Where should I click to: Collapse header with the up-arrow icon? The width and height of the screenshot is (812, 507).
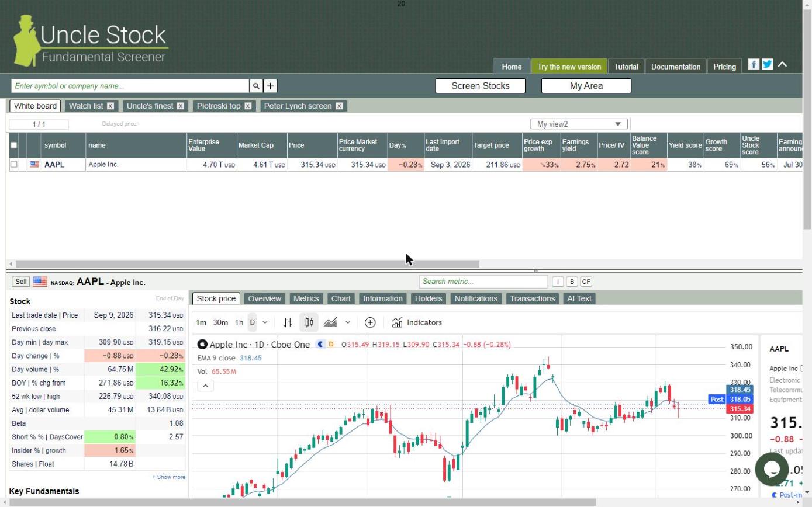pyautogui.click(x=782, y=64)
